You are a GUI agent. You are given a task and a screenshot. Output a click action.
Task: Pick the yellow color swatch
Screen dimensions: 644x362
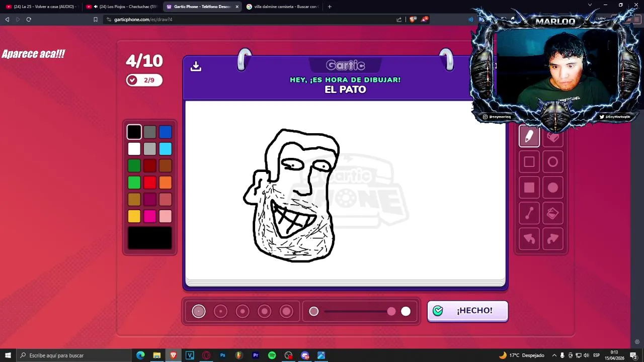click(x=134, y=216)
